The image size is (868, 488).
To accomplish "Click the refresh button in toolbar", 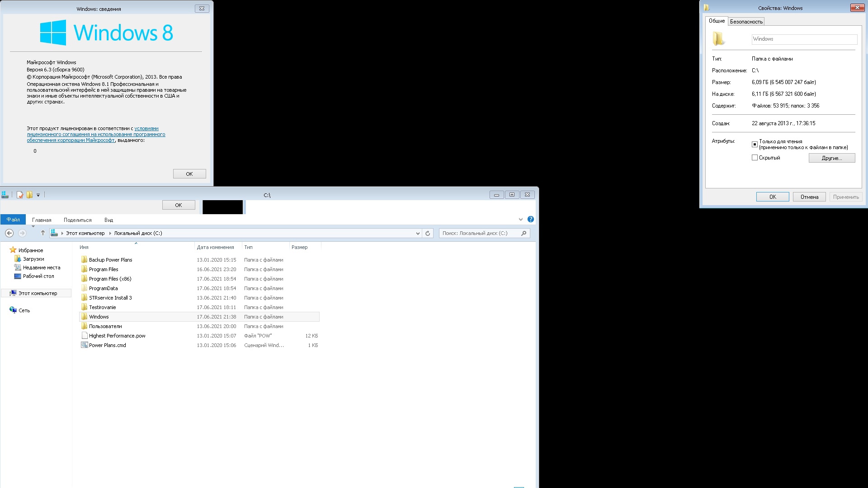I will click(428, 233).
